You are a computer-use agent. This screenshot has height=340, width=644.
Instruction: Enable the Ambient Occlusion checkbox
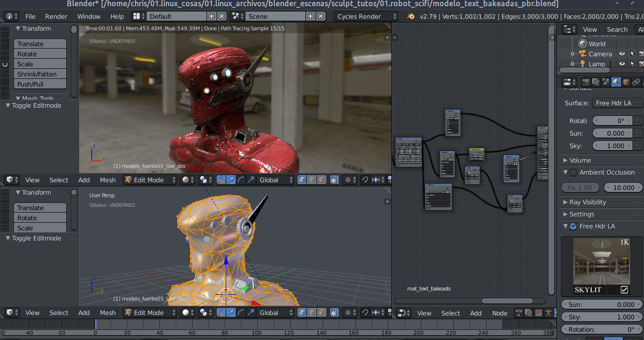(573, 172)
